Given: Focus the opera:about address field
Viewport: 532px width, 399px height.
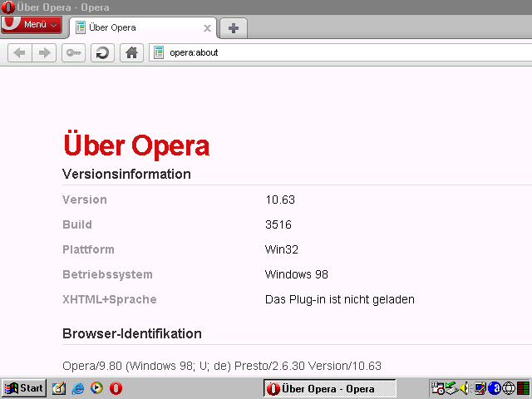Looking at the screenshot, I should (x=332, y=53).
